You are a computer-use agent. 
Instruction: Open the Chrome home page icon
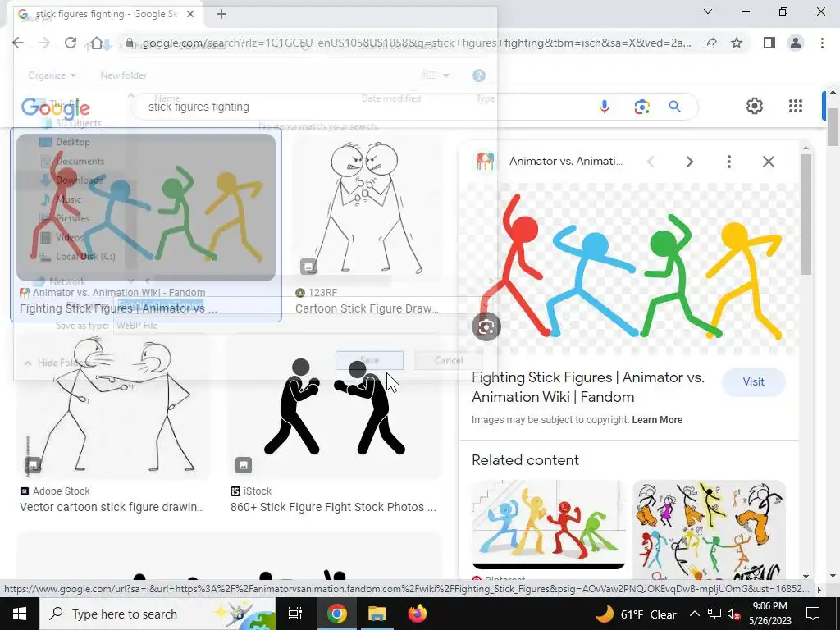[97, 43]
